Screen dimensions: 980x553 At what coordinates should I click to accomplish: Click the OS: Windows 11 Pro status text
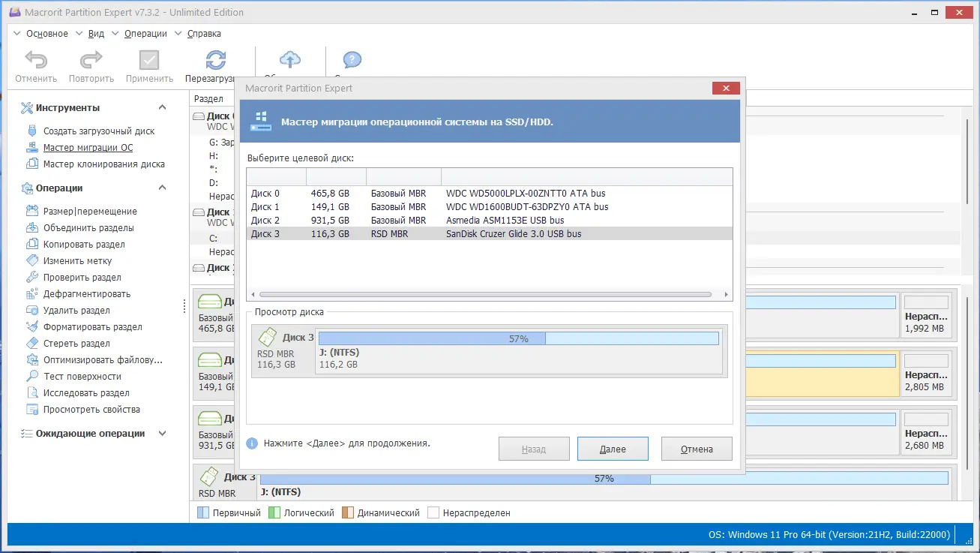tap(829, 535)
